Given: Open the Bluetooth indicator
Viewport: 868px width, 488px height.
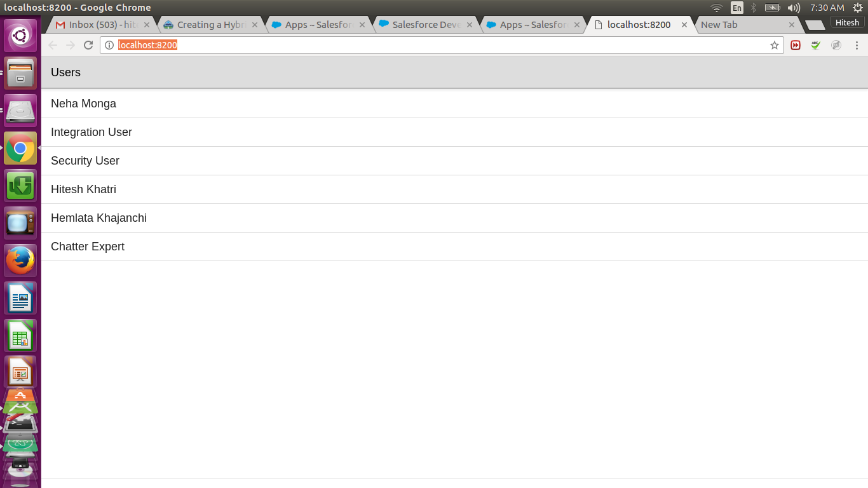Looking at the screenshot, I should coord(754,8).
